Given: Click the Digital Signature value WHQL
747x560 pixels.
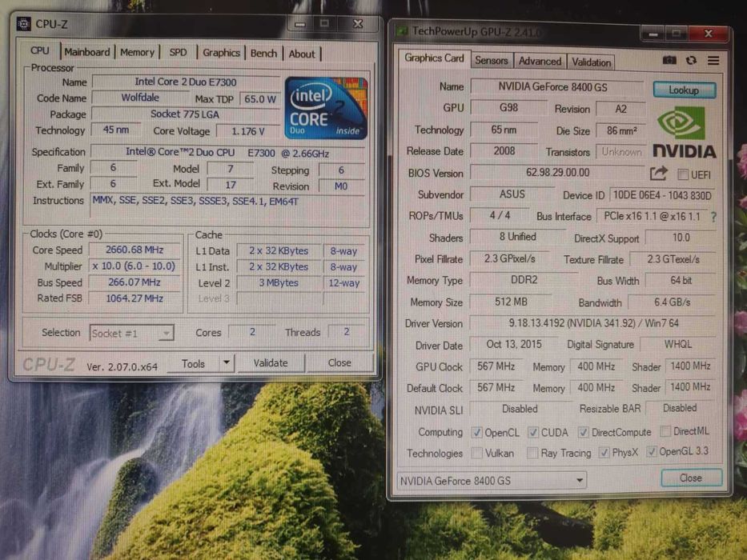Looking at the screenshot, I should pos(677,344).
